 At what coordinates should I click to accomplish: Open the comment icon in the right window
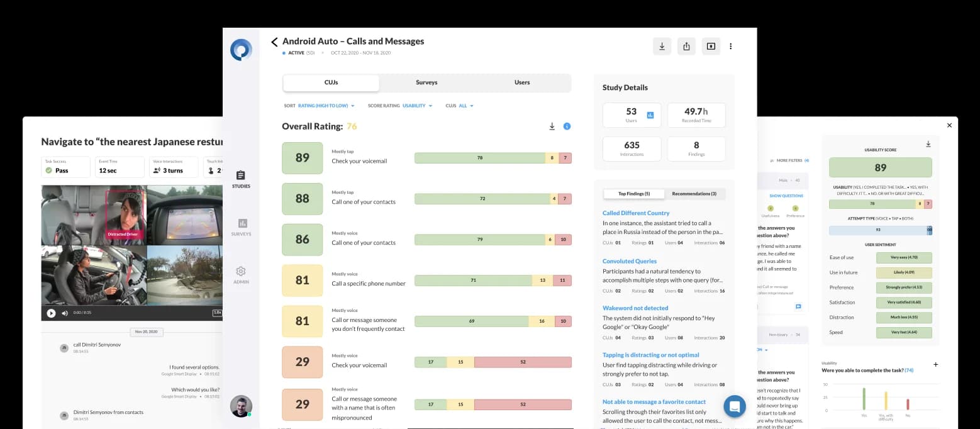[798, 306]
